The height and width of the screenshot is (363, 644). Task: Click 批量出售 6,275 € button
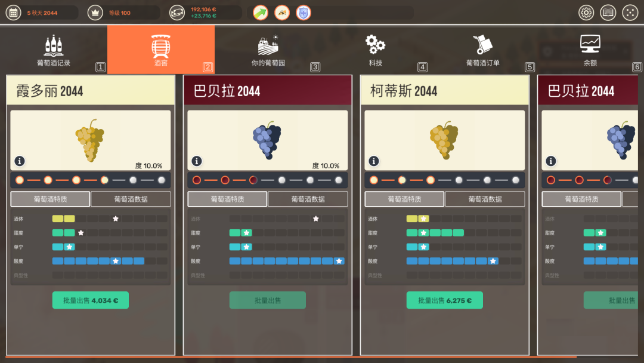[x=444, y=300]
